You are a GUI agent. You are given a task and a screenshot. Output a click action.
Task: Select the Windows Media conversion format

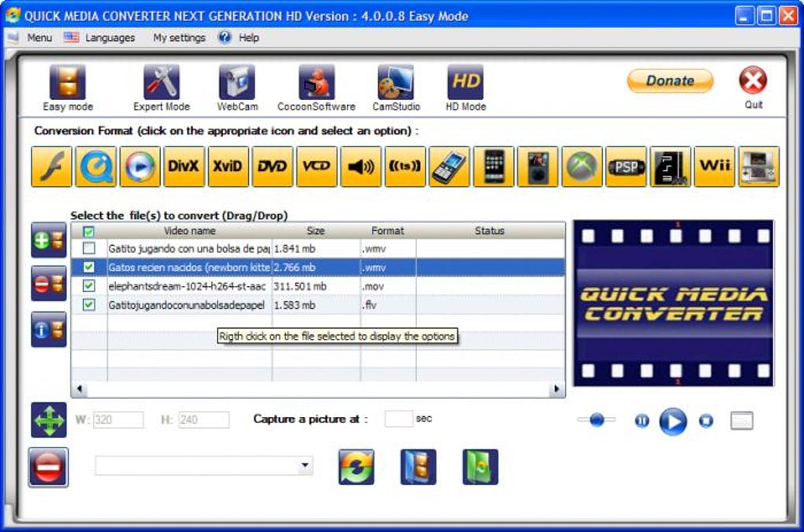140,166
